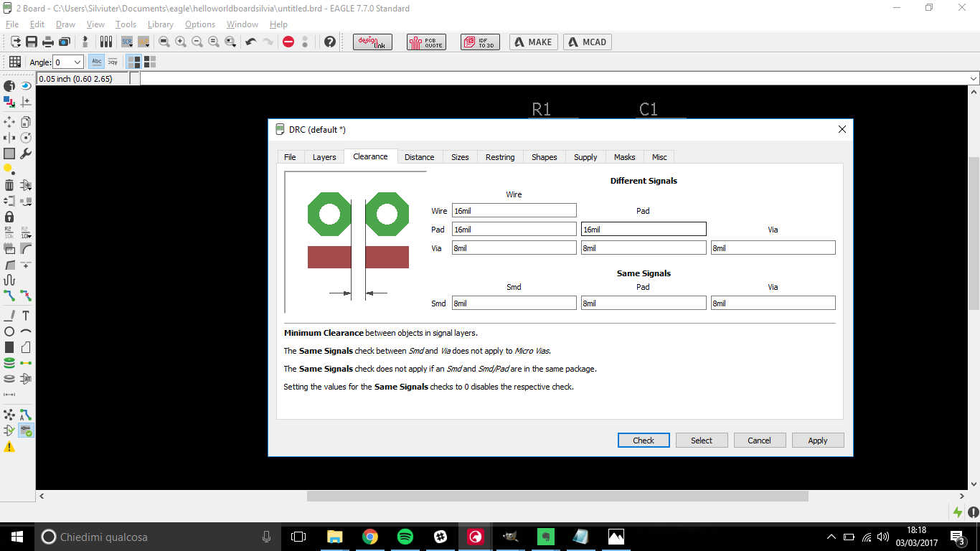Click the red Stop command icon
This screenshot has width=980, height=551.
pos(288,42)
